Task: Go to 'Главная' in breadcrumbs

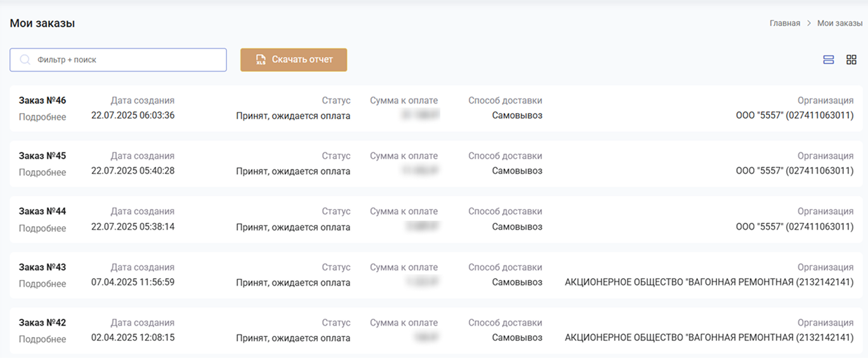Action: (784, 23)
